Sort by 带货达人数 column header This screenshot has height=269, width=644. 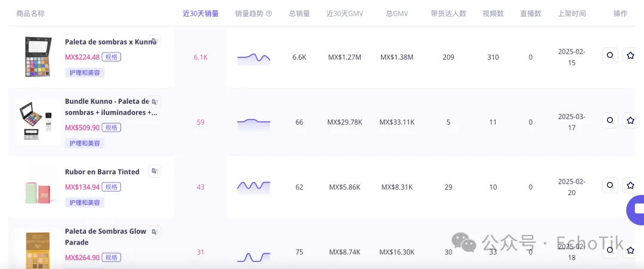pyautogui.click(x=448, y=14)
